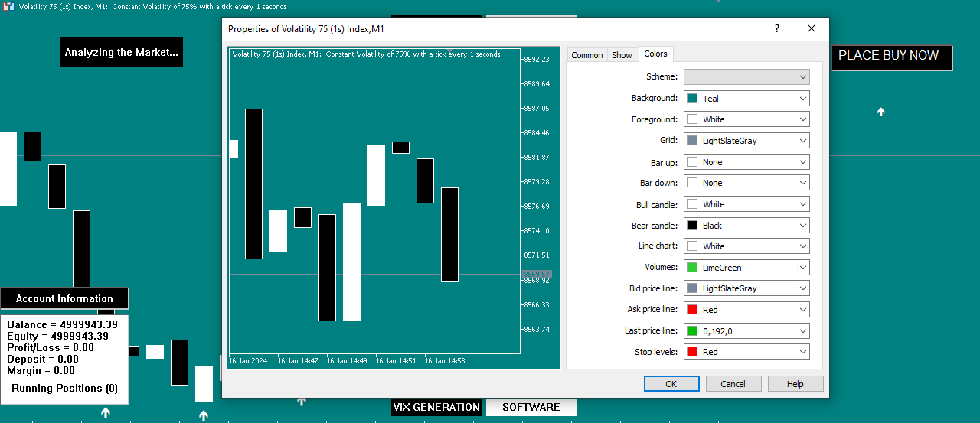Select the Colors tab
The width and height of the screenshot is (980, 423).
[x=655, y=54]
